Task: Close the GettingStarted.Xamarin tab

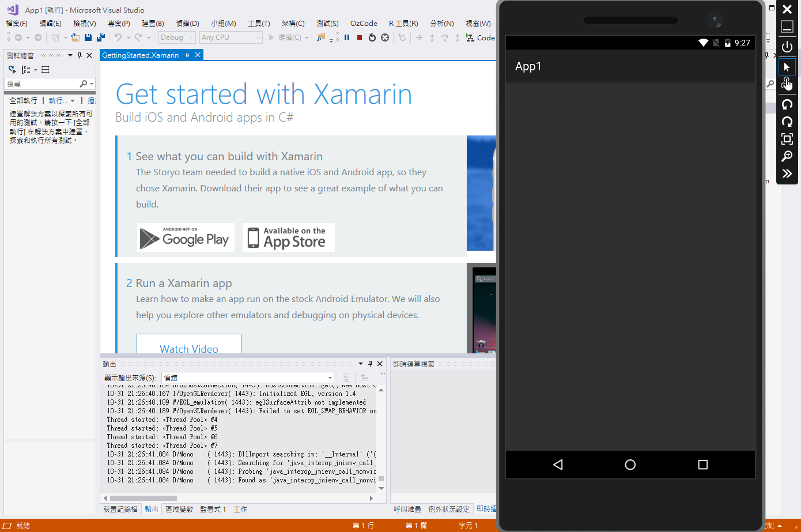Action: coord(198,55)
